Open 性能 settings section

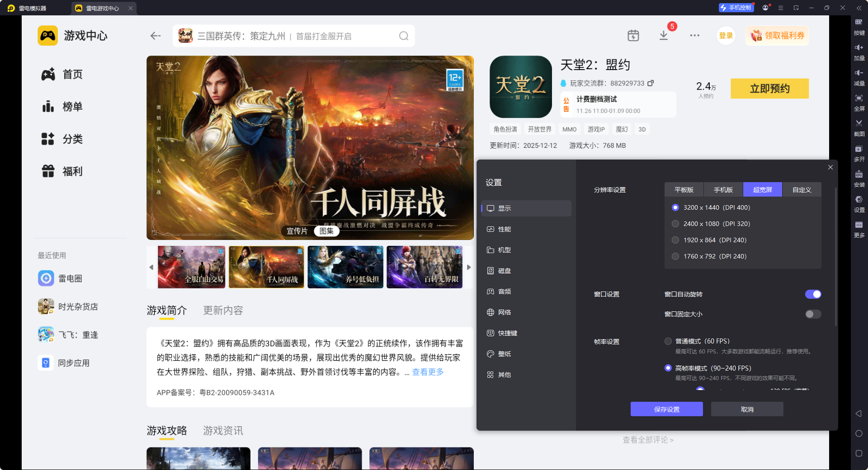pyautogui.click(x=526, y=229)
